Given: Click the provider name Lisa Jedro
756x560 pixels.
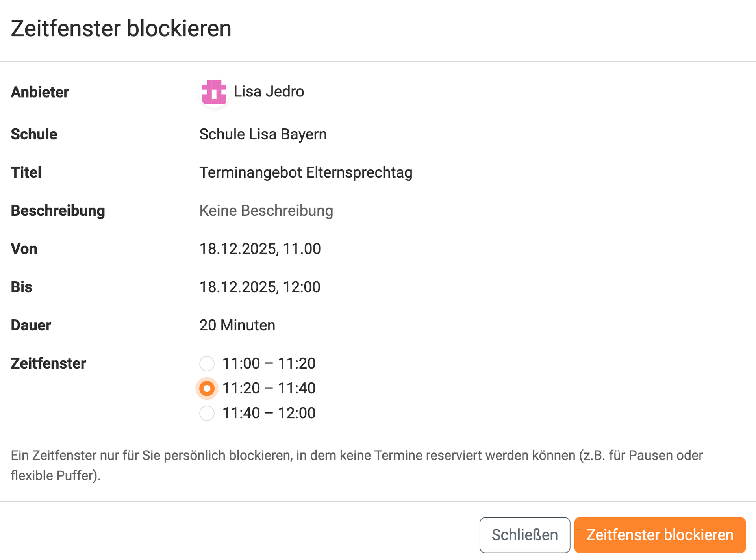Looking at the screenshot, I should tap(269, 91).
